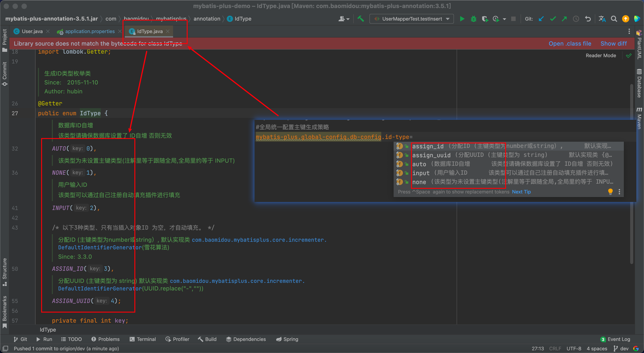Image resolution: width=644 pixels, height=353 pixels.
Task: Click mybatis-plus-annotation-3.5.1.jar breadcrumb
Action: [x=51, y=19]
